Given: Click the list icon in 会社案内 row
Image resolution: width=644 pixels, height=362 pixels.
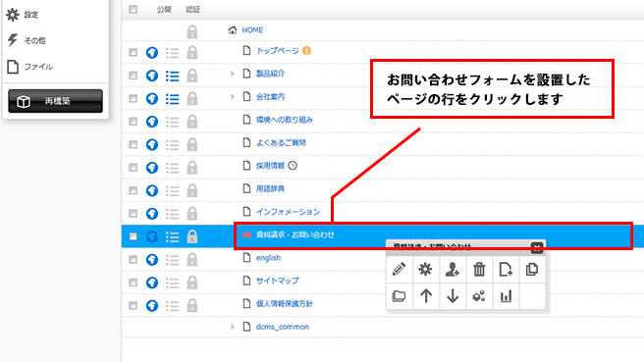Looking at the screenshot, I should pos(172,99).
